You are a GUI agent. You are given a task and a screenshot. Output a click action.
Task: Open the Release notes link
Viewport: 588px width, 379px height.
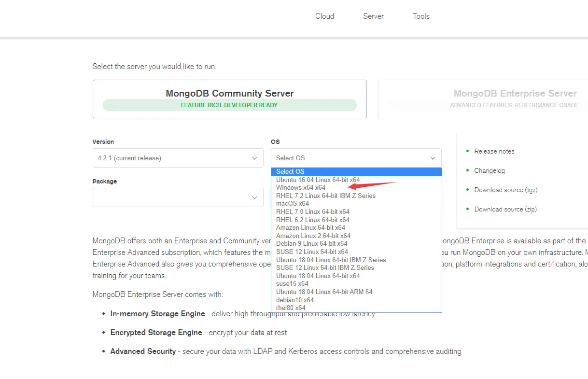(x=494, y=151)
